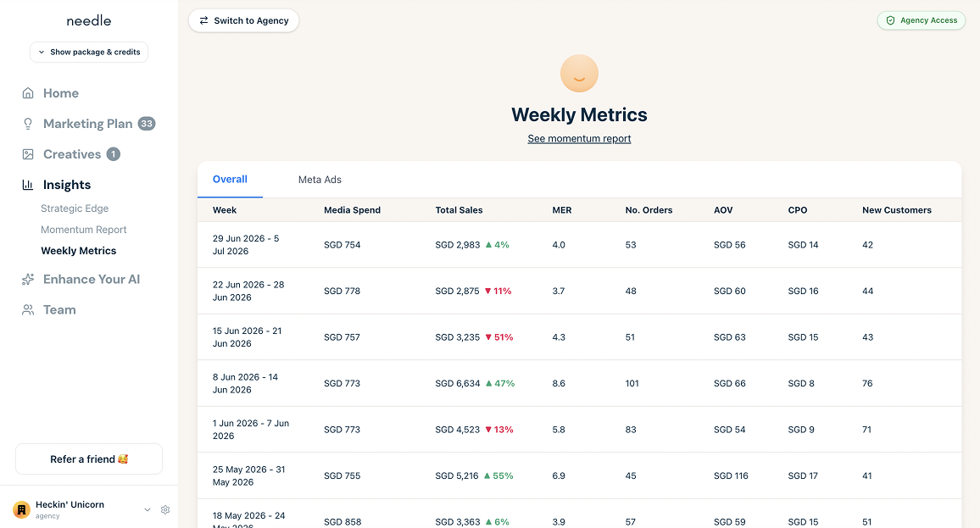Select the 29 Jun 2026 - 5 Jul 2026 week
Image resolution: width=980 pixels, height=528 pixels.
pyautogui.click(x=246, y=245)
